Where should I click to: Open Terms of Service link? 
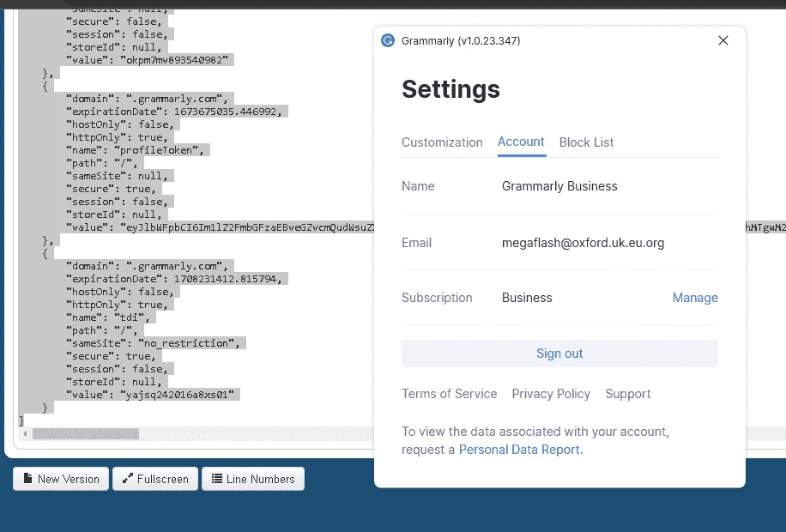449,394
